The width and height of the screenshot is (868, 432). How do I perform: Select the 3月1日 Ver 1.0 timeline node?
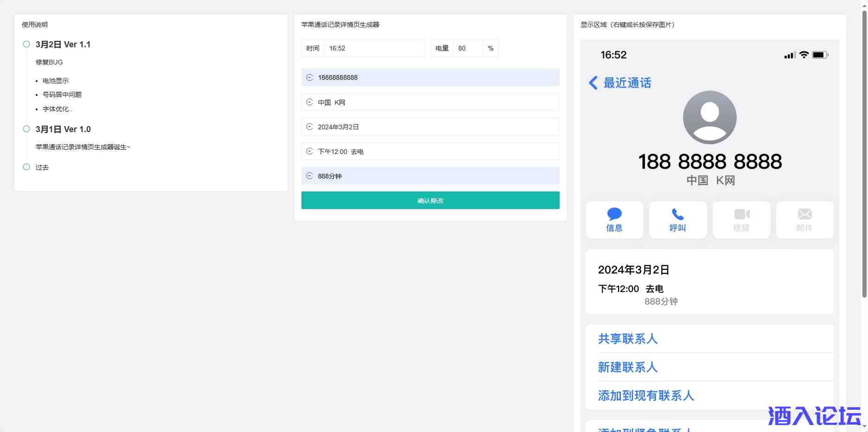(26, 129)
